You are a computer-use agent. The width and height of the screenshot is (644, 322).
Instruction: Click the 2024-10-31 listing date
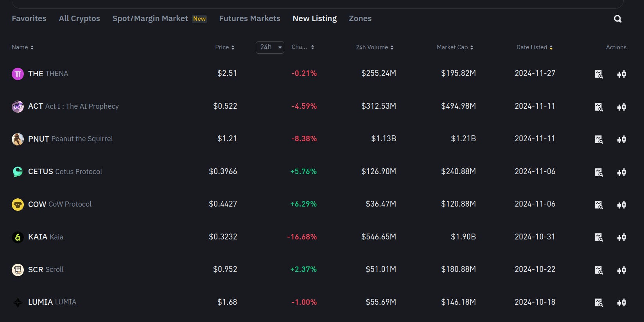point(535,237)
